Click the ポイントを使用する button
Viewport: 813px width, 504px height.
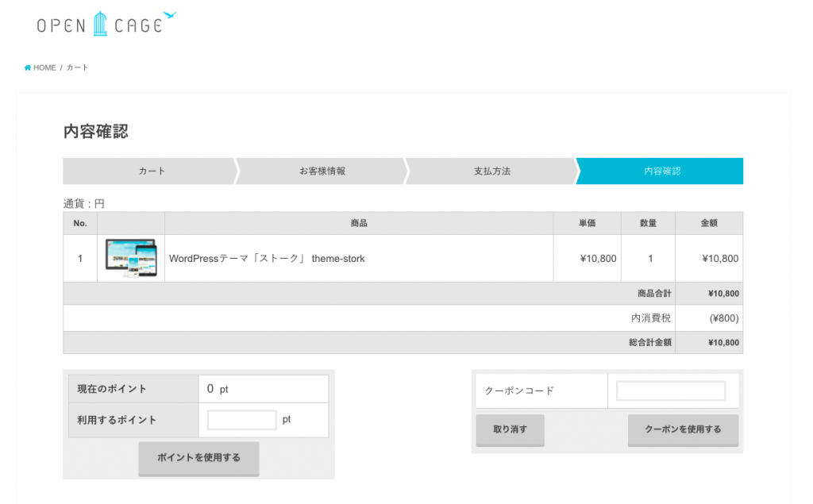coord(198,459)
